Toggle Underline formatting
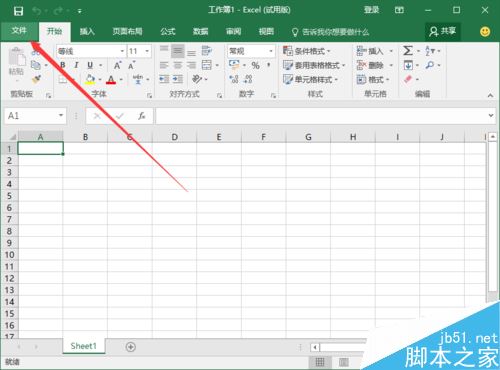The width and height of the screenshot is (500, 370). [x=90, y=65]
